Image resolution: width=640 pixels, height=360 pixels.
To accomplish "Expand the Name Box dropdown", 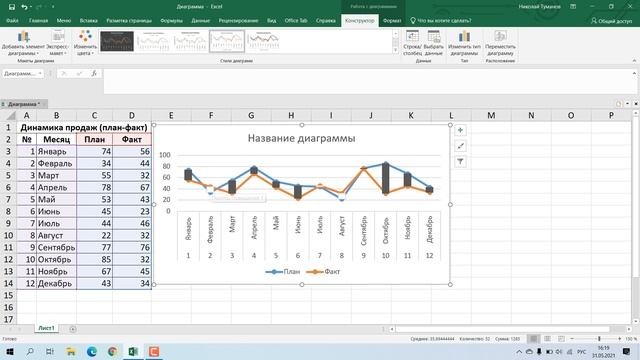I will (x=40, y=73).
